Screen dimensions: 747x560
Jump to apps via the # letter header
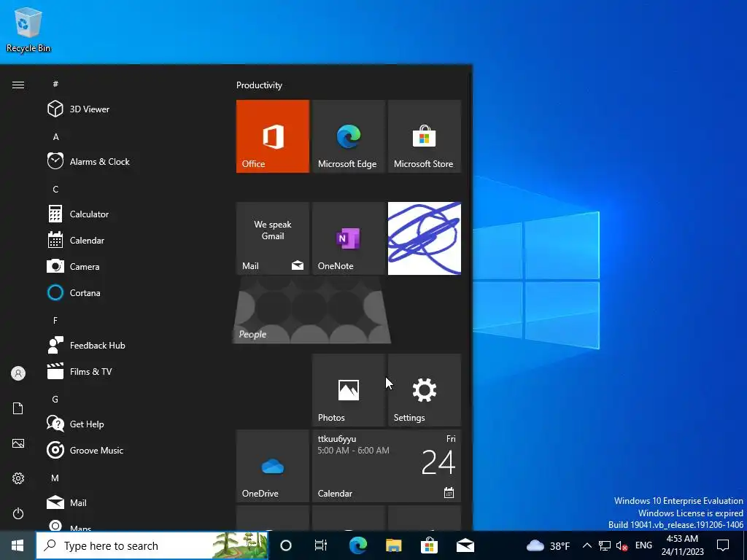coord(55,84)
